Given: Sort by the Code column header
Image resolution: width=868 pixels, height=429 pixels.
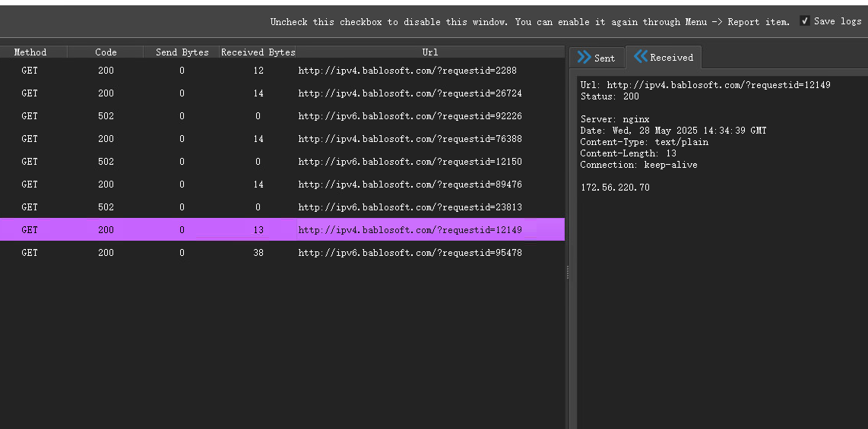Looking at the screenshot, I should point(106,52).
